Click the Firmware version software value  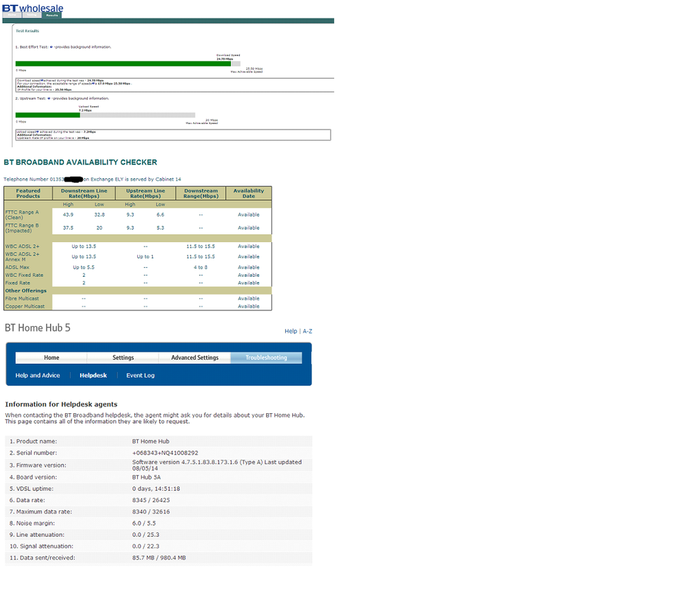pyautogui.click(x=217, y=465)
